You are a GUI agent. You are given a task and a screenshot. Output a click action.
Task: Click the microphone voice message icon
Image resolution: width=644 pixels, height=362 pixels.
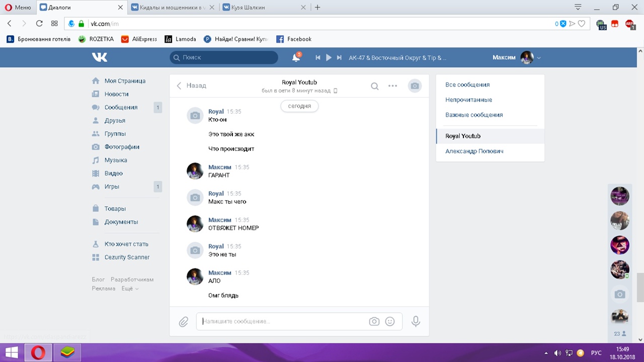coord(416,321)
